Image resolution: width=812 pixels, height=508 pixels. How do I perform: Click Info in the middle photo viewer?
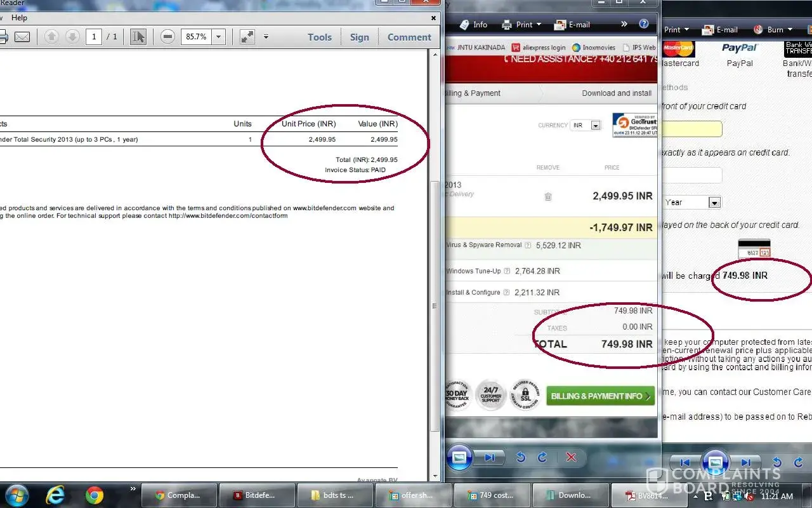click(473, 25)
